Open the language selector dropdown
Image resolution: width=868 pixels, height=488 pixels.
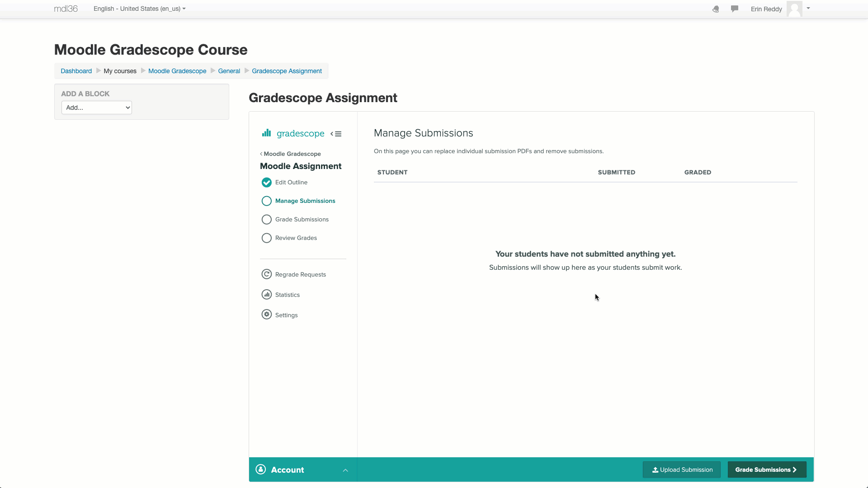coord(140,9)
